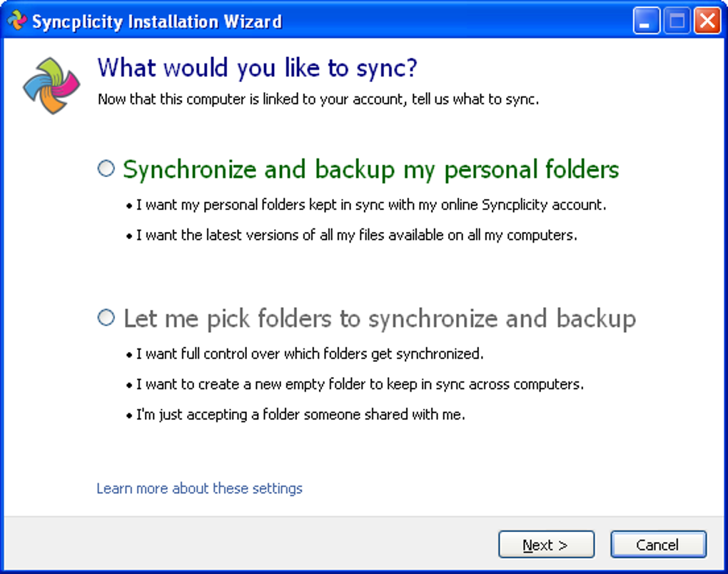Select the Let me pick folders radio button
The image size is (728, 574).
coord(106,318)
